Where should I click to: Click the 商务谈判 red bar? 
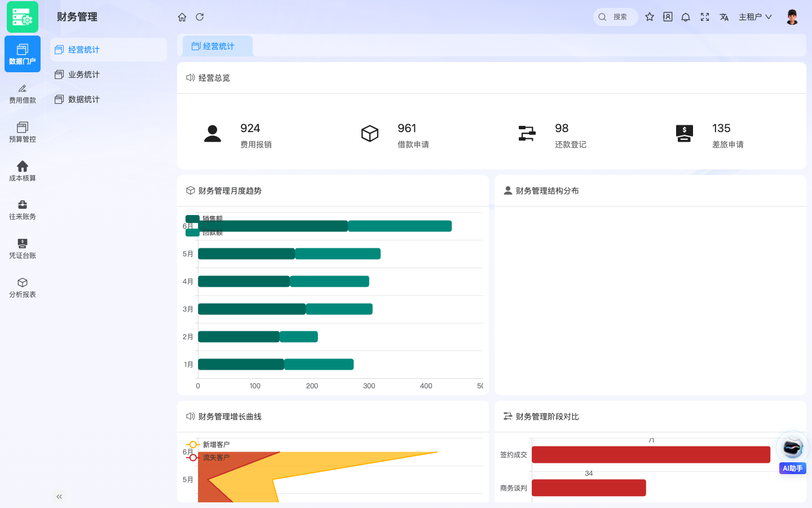(x=589, y=488)
